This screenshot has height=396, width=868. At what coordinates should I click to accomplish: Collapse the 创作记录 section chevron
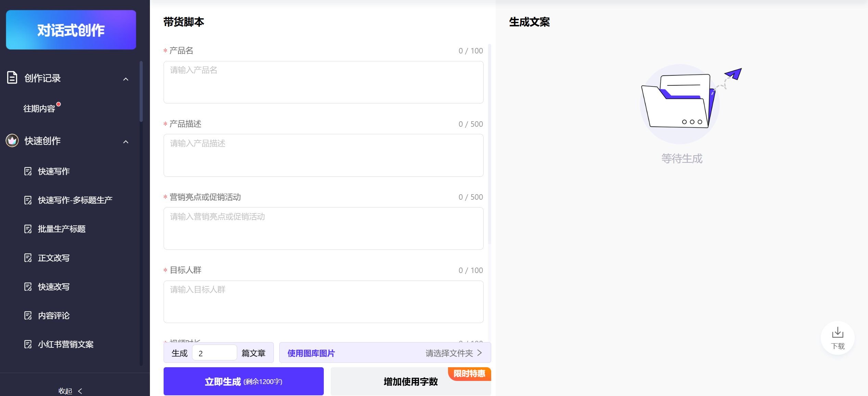pos(126,79)
